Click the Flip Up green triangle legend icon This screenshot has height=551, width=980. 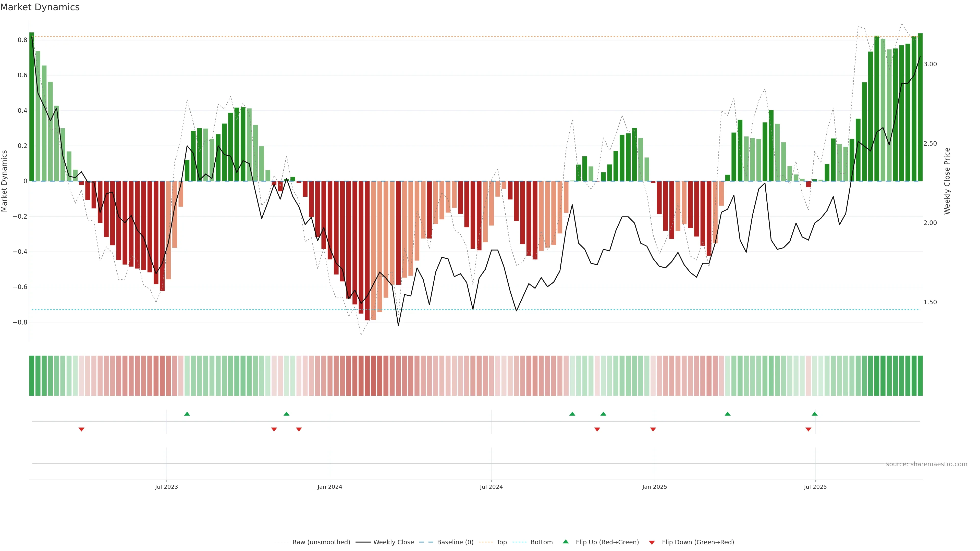566,542
